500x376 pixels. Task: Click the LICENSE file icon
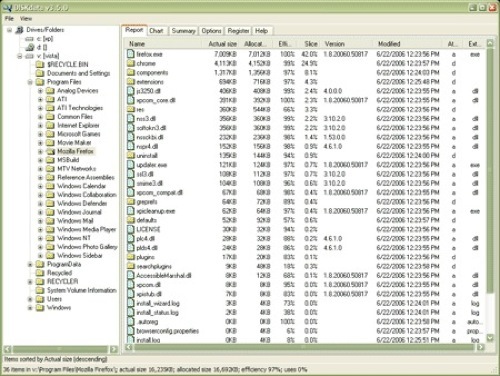click(x=131, y=229)
